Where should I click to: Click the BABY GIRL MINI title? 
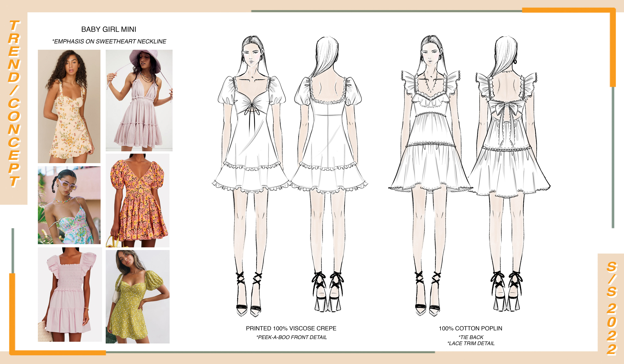[109, 29]
